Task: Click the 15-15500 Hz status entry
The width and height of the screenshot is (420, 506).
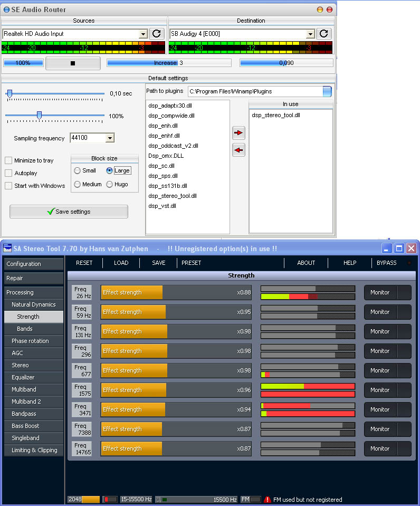Action: [136, 499]
